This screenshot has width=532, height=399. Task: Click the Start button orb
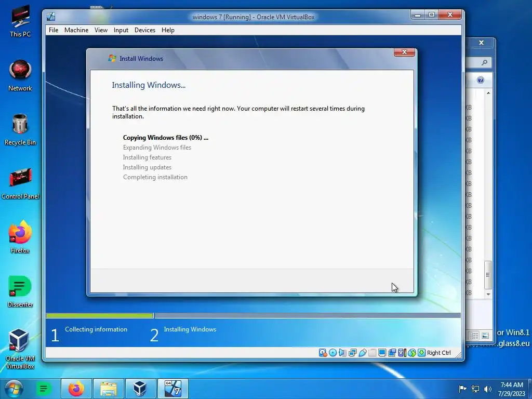coord(14,389)
